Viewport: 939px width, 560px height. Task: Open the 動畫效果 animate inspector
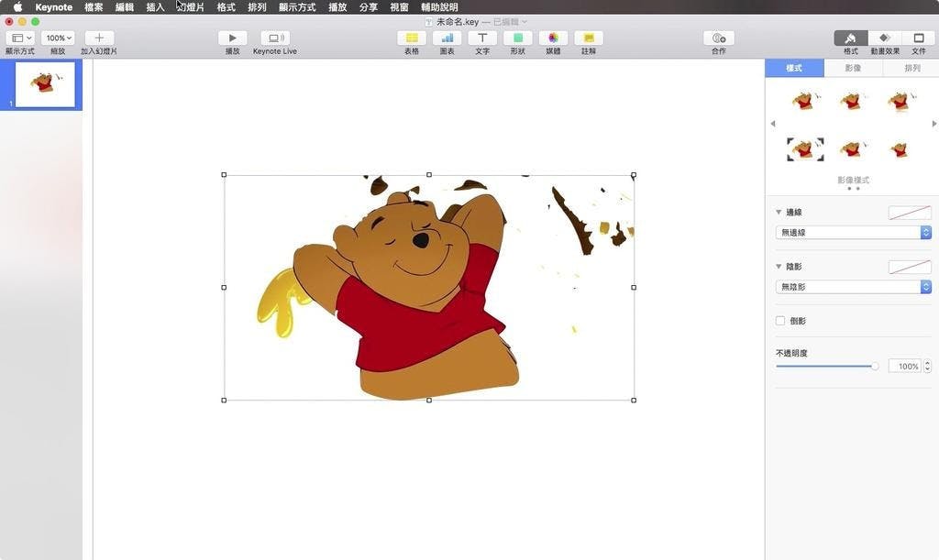885,38
